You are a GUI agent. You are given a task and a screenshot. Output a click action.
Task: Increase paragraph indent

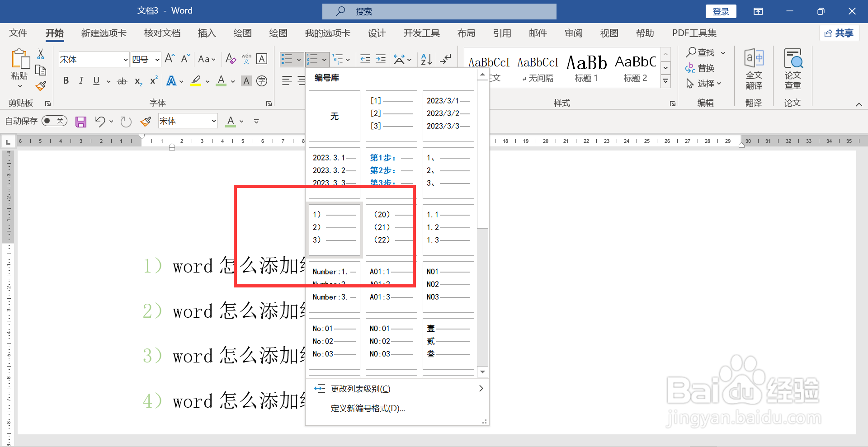(381, 59)
